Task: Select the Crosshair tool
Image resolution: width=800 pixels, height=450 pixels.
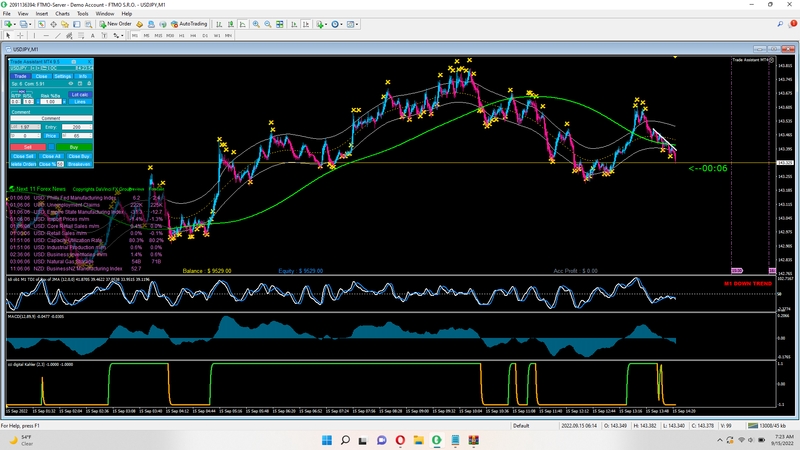Action: tap(20, 35)
